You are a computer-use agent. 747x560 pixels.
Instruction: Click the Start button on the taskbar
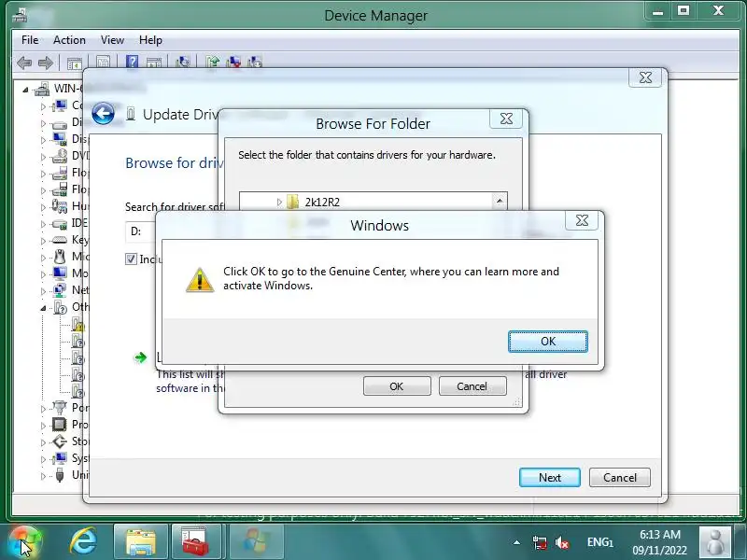(x=25, y=542)
